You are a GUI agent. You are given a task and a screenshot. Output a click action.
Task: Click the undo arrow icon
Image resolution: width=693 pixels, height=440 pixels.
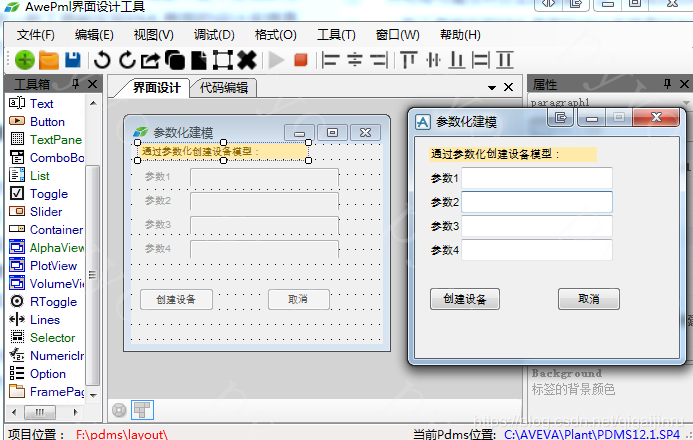[x=102, y=60]
